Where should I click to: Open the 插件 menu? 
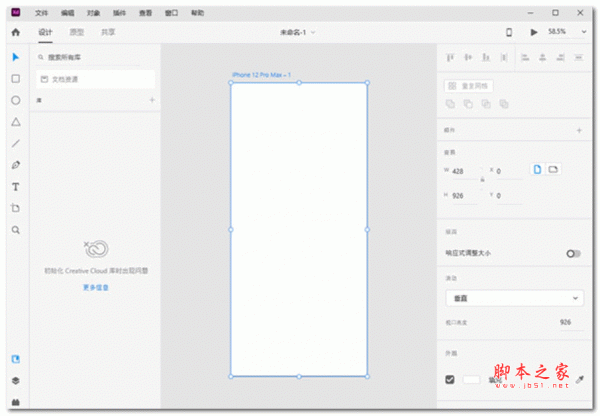(x=119, y=13)
